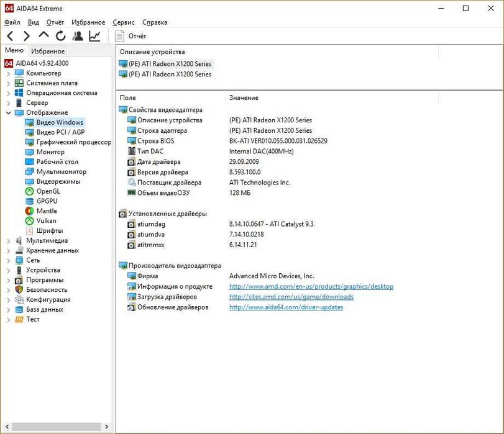Go forward with the right arrow toolbar icon
This screenshot has width=504, height=434.
point(27,36)
